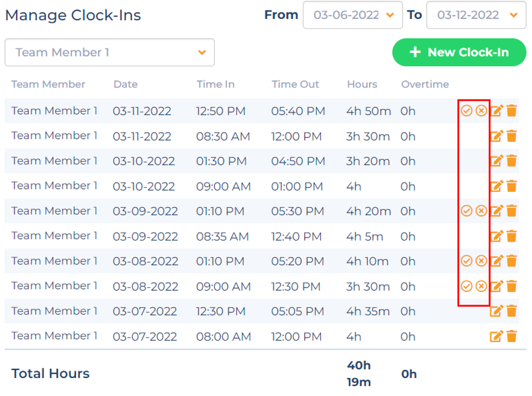The width and height of the screenshot is (532, 396).
Task: Delete the 03-07-2022 08:00 AM clock-in
Action: [x=512, y=336]
